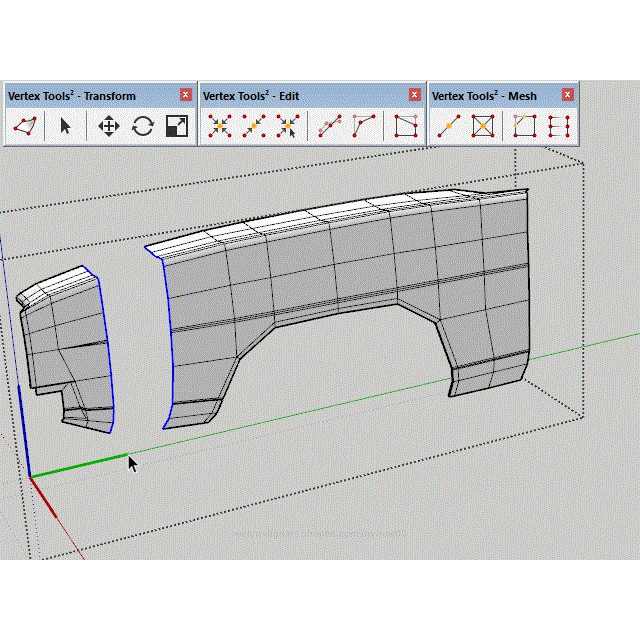Click the last Mesh icon with two vertical bars
Viewport: 640px width, 640px height.
[x=559, y=126]
